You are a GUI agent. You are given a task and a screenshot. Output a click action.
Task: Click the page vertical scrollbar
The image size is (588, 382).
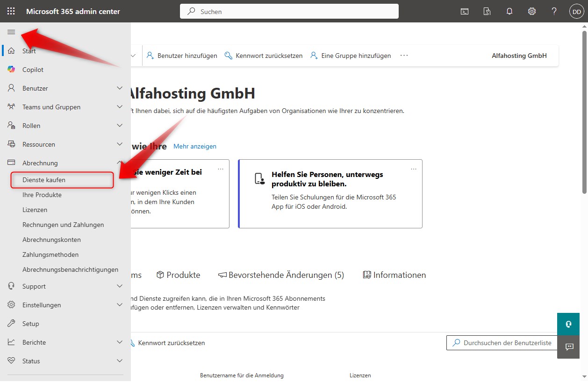(x=585, y=112)
